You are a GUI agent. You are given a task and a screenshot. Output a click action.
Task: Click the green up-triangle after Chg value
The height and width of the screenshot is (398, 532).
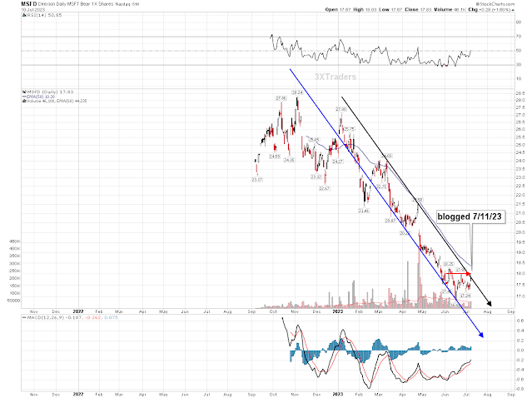pyautogui.click(x=513, y=10)
